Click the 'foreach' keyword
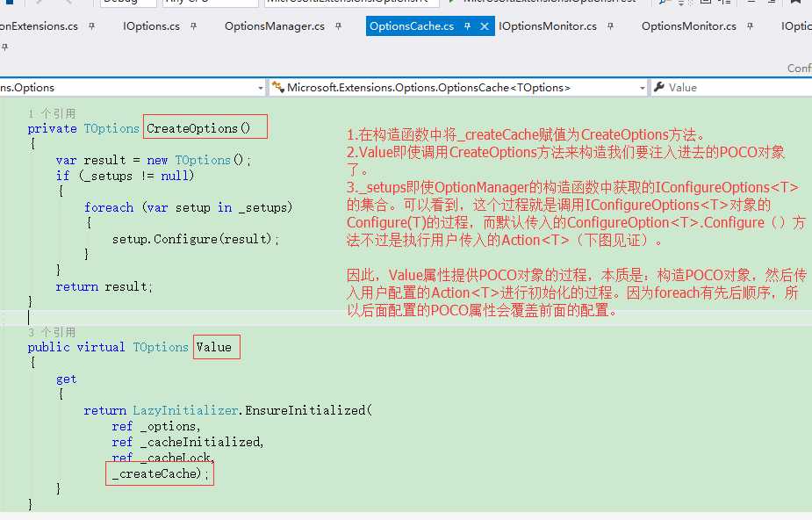Screen dimensions: 812x520 tap(109, 207)
